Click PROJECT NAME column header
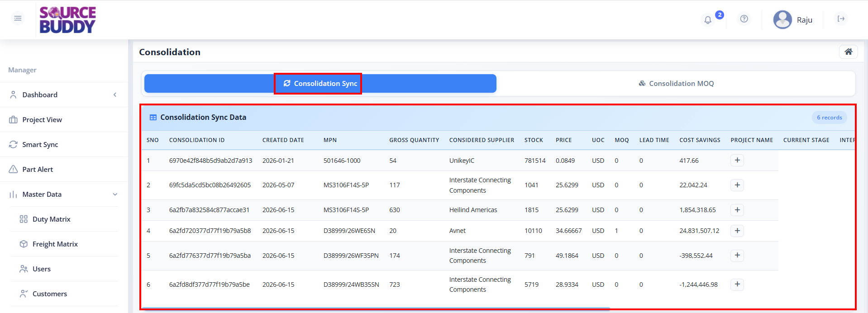Image resolution: width=868 pixels, height=313 pixels. [752, 140]
